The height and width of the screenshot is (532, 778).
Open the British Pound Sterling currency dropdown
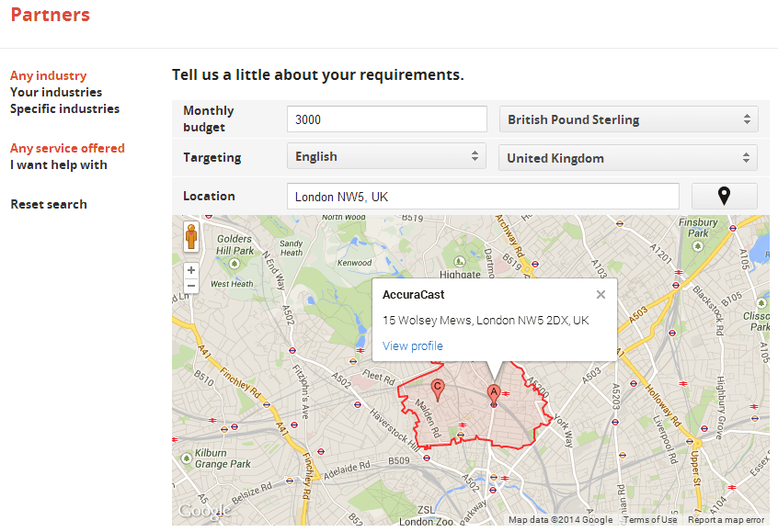tap(629, 119)
